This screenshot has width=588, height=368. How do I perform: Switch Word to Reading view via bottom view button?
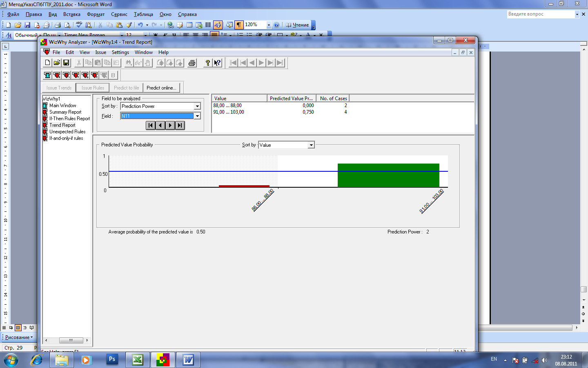pyautogui.click(x=32, y=328)
